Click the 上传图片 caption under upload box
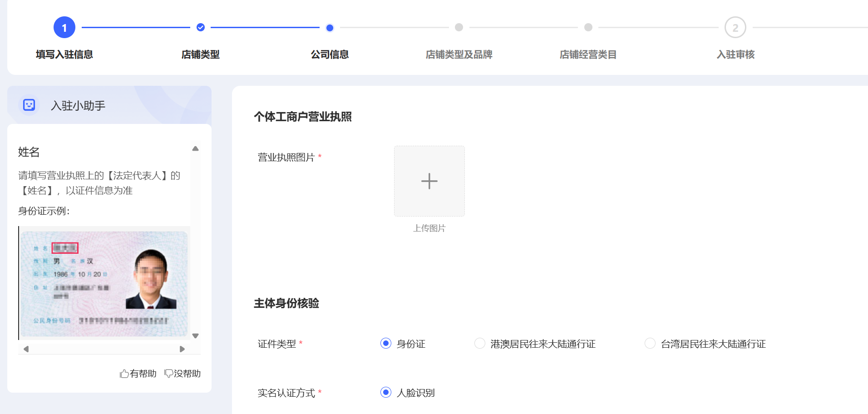Image resolution: width=868 pixels, height=414 pixels. coord(429,228)
